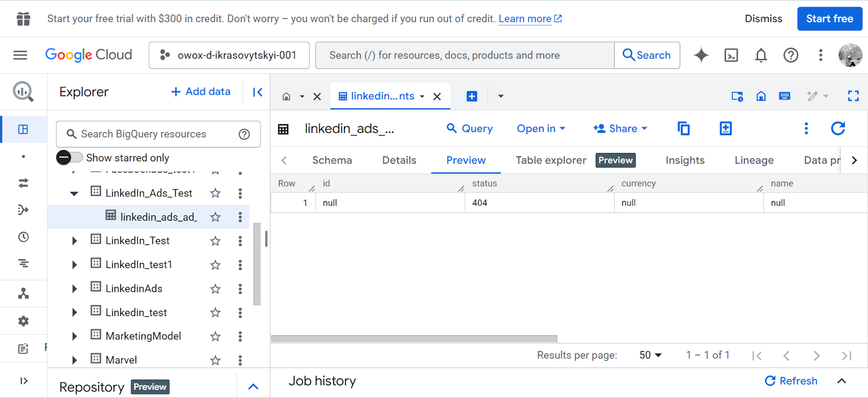This screenshot has width=868, height=398.
Task: Open more actions for LinkedinAds dataset
Action: coord(240,288)
